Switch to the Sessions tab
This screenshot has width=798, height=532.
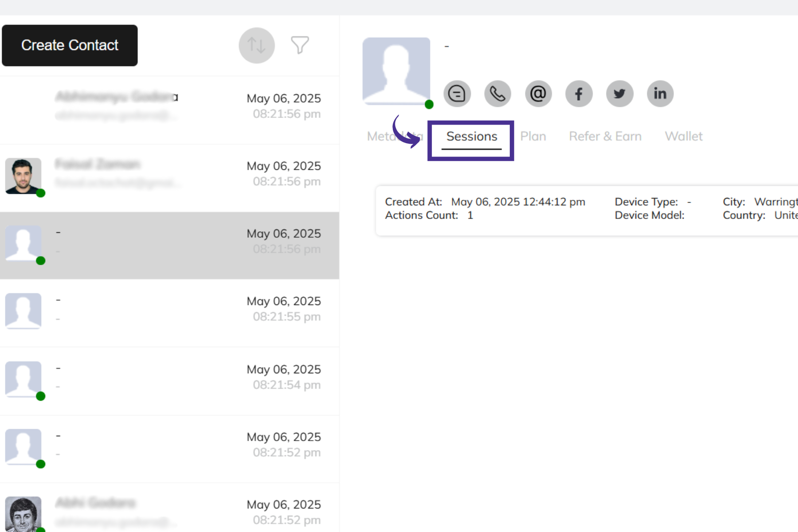[471, 137]
